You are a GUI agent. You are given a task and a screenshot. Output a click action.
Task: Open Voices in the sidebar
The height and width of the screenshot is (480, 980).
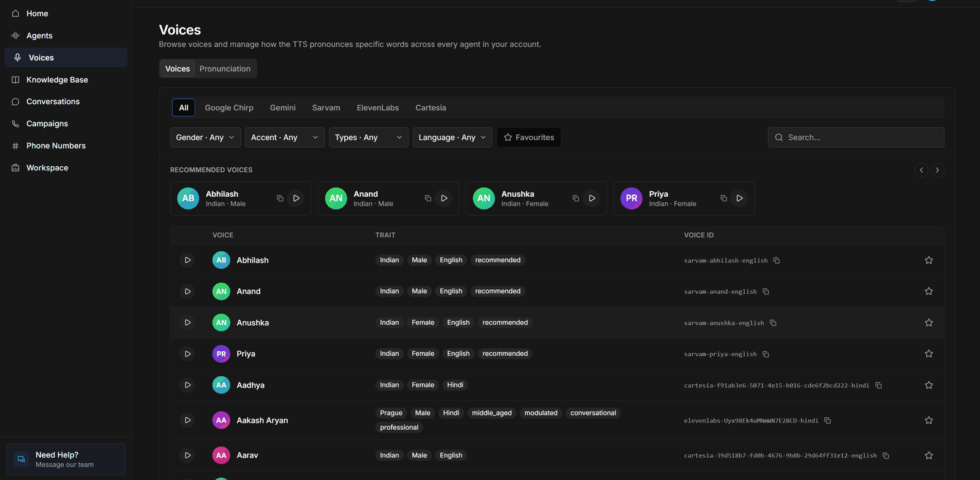pyautogui.click(x=66, y=58)
